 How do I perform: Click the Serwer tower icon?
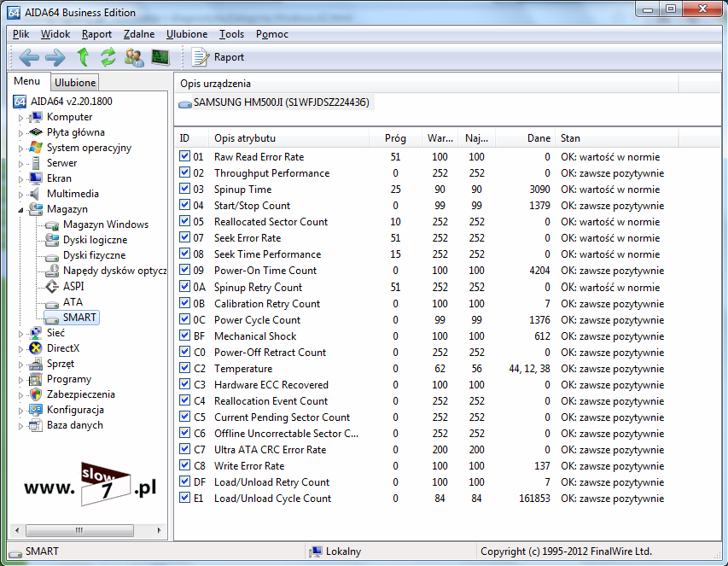35,163
